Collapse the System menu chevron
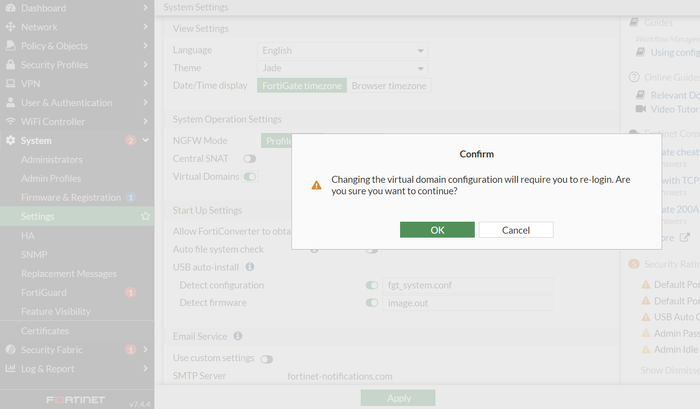Viewport: 700px width, 409px height. tap(145, 140)
